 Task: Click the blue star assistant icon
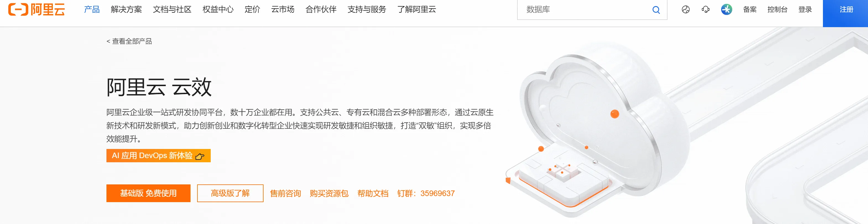(x=726, y=9)
